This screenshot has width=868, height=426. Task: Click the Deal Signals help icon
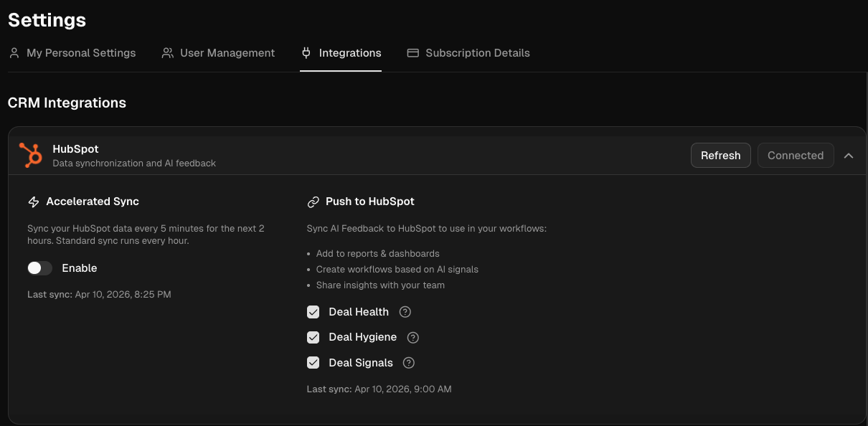(x=409, y=363)
